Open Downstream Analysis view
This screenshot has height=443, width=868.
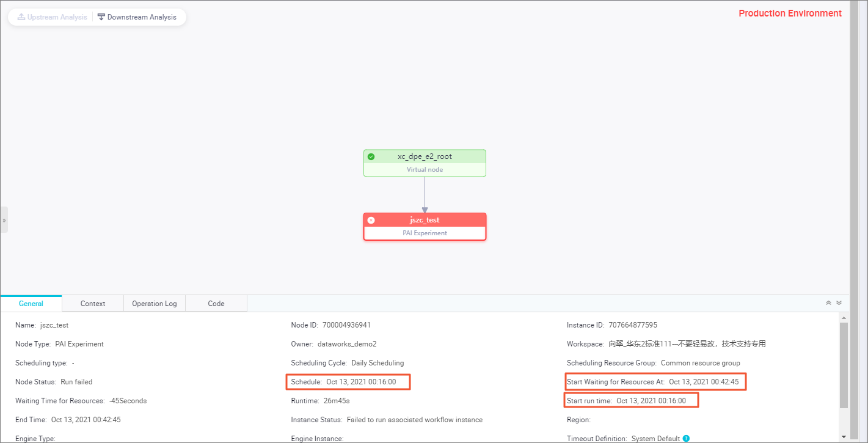tap(137, 17)
